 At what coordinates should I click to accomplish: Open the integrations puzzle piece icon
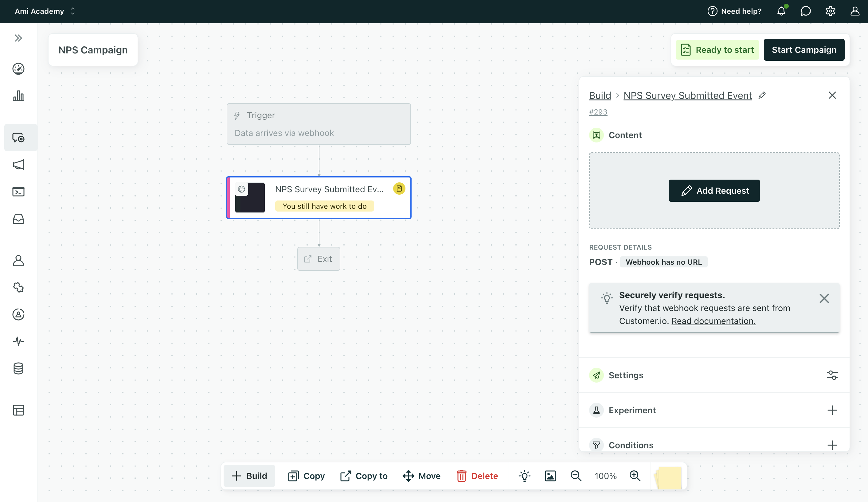click(x=18, y=287)
